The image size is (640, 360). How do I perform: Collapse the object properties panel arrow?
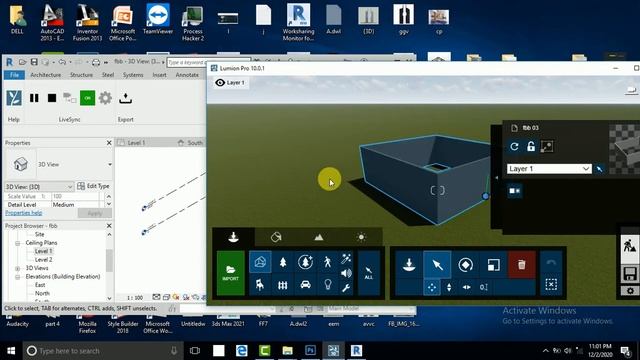(x=496, y=178)
